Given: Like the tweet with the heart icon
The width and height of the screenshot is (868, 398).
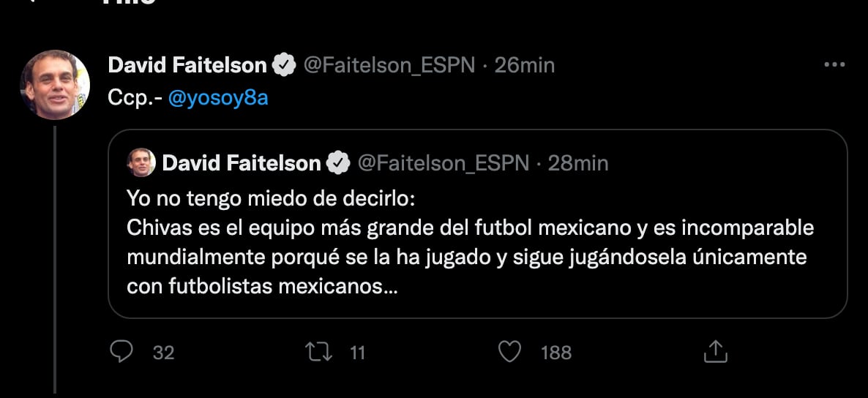Looking at the screenshot, I should click(x=509, y=353).
